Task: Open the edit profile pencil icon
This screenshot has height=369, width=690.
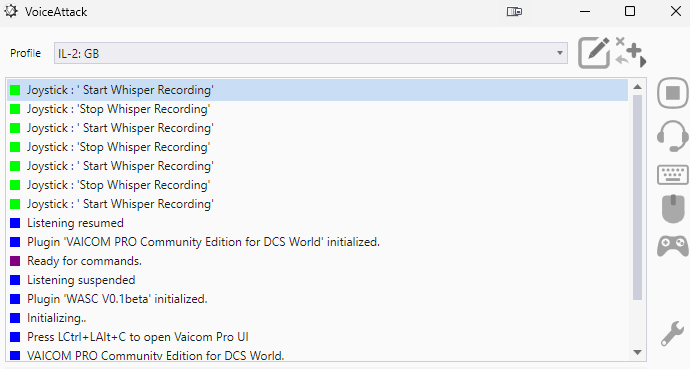Action: (594, 53)
